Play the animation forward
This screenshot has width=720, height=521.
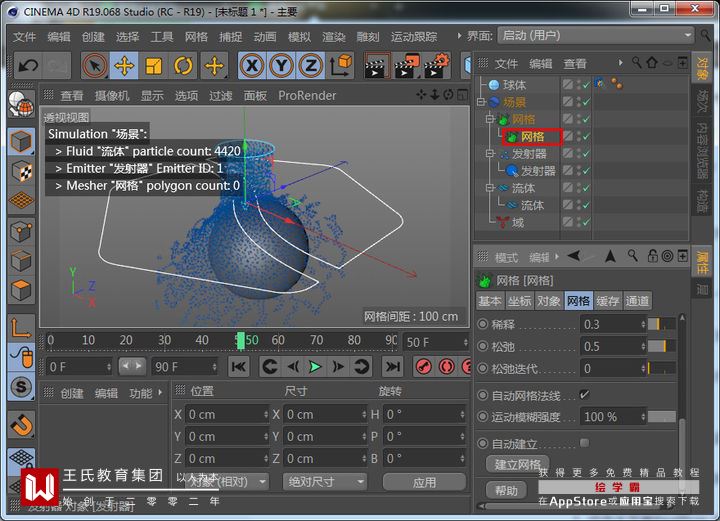(x=315, y=366)
